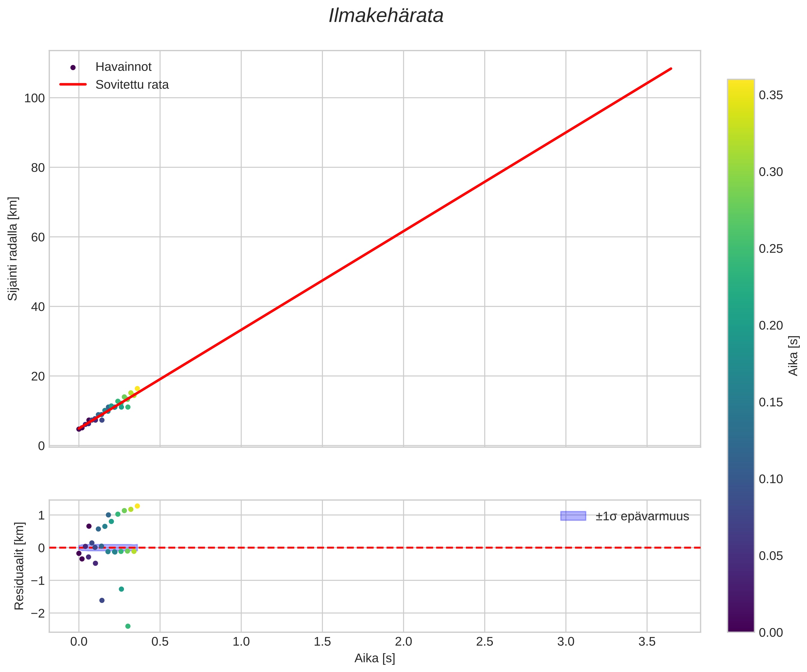Click the red Sovitettu rata legend line
The height and width of the screenshot is (672, 807).
click(x=73, y=84)
